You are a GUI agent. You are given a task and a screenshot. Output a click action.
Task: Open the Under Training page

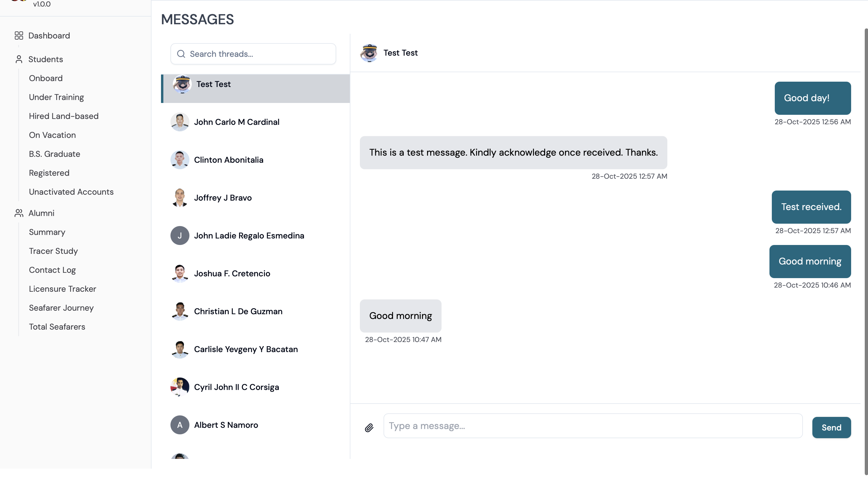tap(56, 97)
